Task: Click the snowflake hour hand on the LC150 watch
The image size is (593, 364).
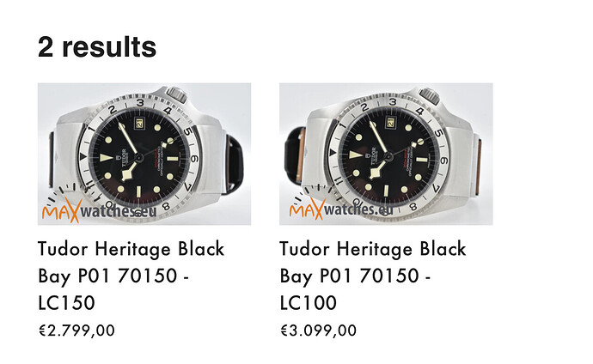Action: [130, 171]
